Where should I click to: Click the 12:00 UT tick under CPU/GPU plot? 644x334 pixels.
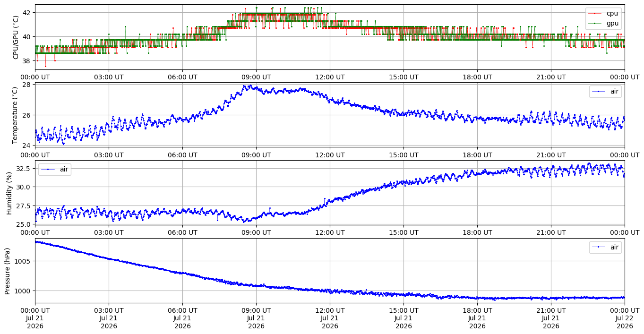(330, 77)
